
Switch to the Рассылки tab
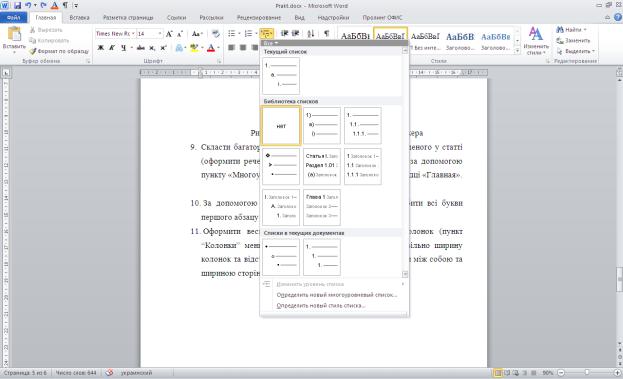pyautogui.click(x=211, y=17)
